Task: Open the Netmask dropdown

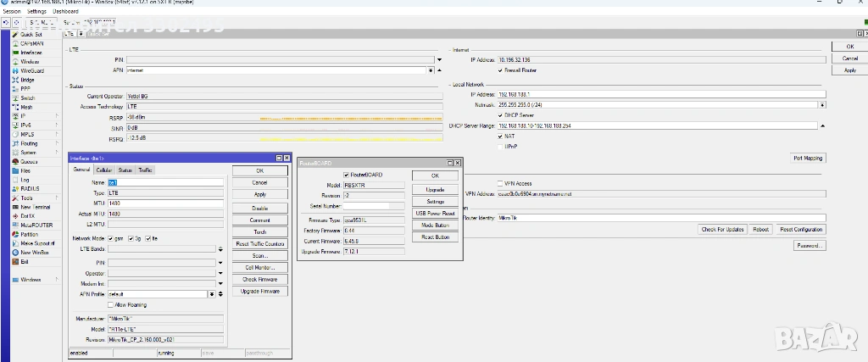Action: pos(821,105)
